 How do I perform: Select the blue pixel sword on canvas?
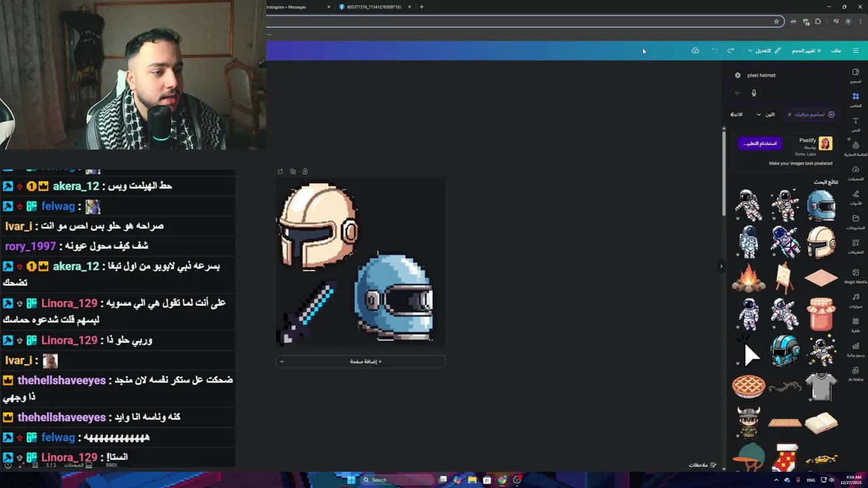click(x=307, y=315)
